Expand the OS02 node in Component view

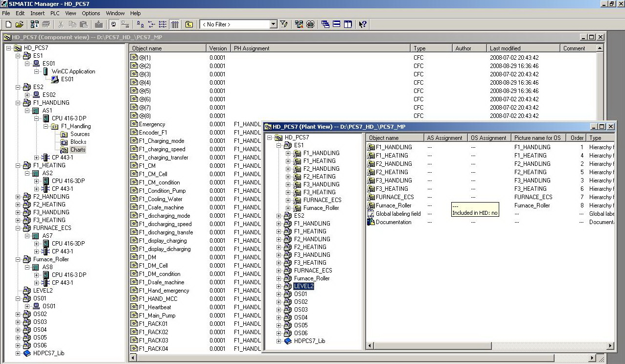tap(18, 314)
